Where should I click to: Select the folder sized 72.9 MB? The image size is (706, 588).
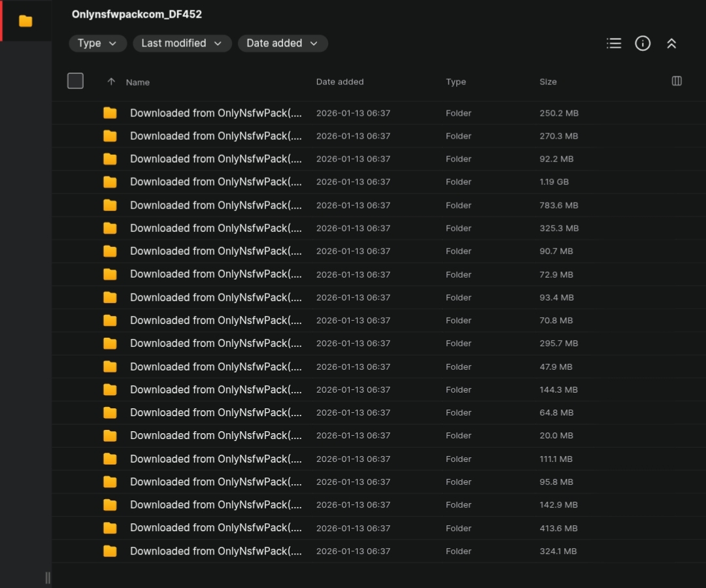[x=378, y=274]
